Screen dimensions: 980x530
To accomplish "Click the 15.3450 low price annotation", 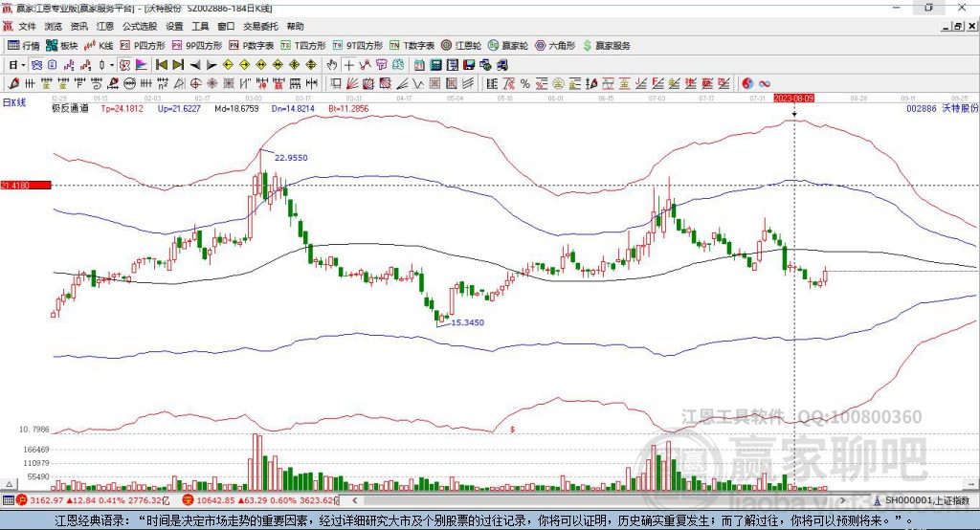I will click(x=467, y=322).
